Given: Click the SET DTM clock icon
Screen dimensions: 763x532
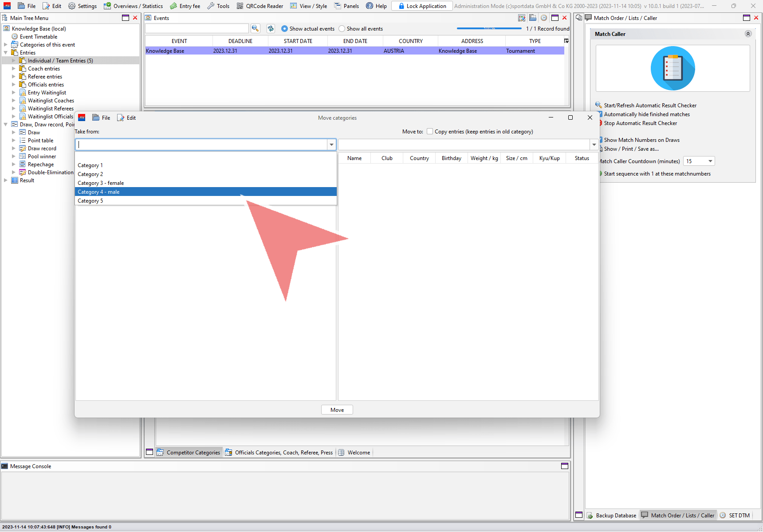Looking at the screenshot, I should pos(723,515).
